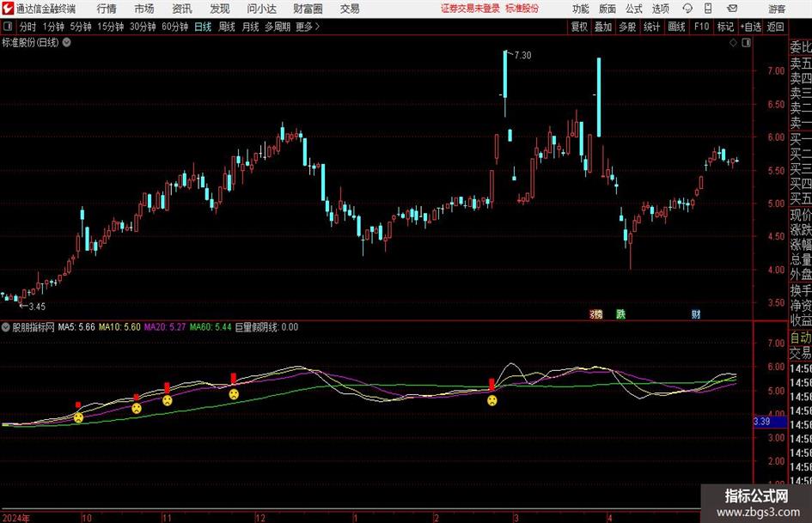
Task: Open dropdown beside 标准股份(日线) title
Action: point(67,42)
